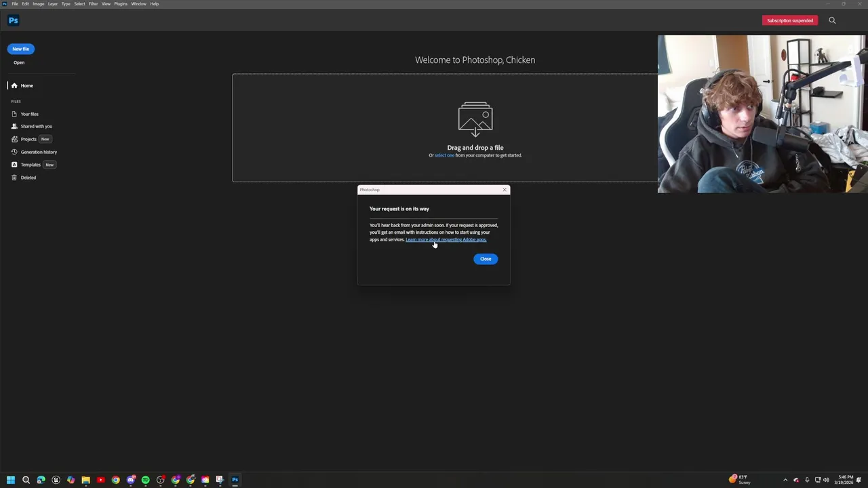Click the blue Close dialog button
This screenshot has height=488, width=868.
486,259
